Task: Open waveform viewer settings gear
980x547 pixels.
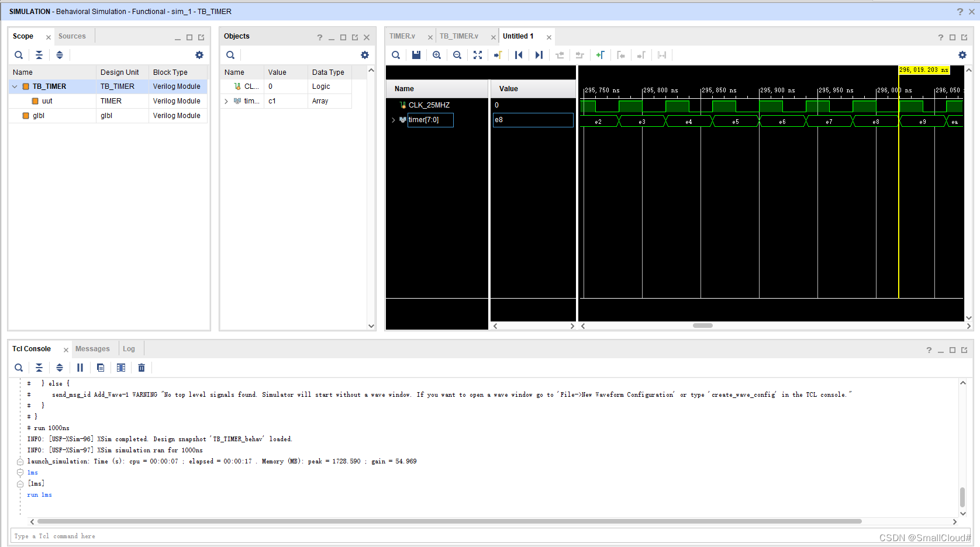Action: [962, 55]
